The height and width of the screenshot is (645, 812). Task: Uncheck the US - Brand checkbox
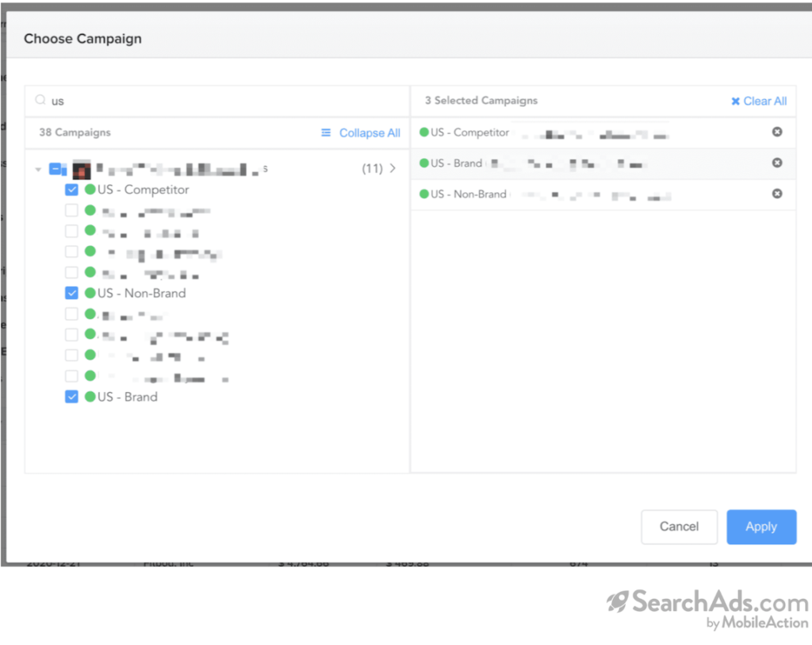tap(71, 397)
